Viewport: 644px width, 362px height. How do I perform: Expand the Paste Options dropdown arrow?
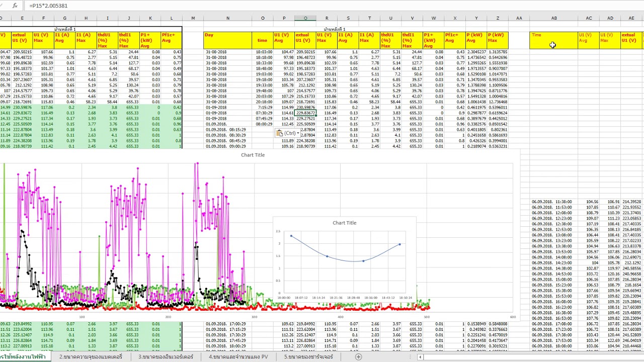(298, 133)
